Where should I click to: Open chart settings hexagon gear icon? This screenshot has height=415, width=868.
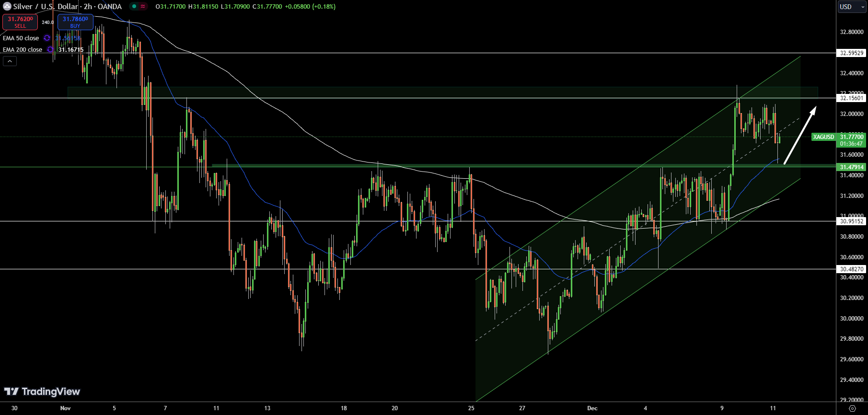[852, 408]
